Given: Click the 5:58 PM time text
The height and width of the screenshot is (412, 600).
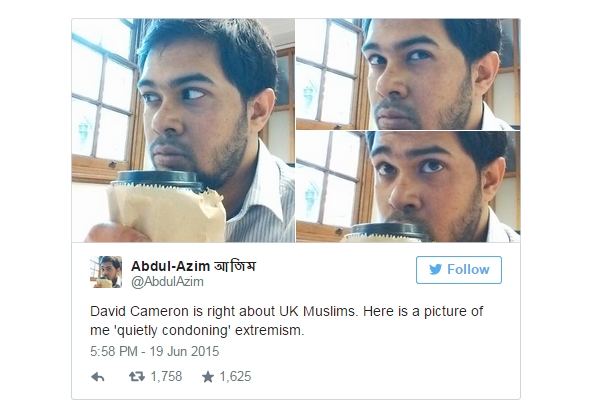Looking at the screenshot, I should coord(114,351).
